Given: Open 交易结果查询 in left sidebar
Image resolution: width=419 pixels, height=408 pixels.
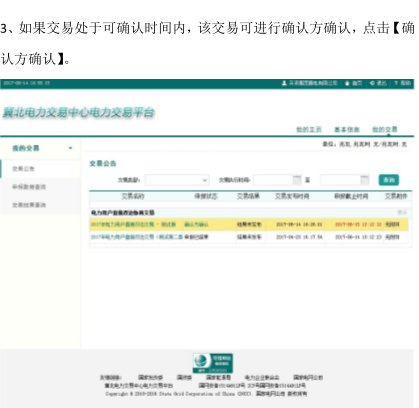Looking at the screenshot, I should pyautogui.click(x=29, y=205).
